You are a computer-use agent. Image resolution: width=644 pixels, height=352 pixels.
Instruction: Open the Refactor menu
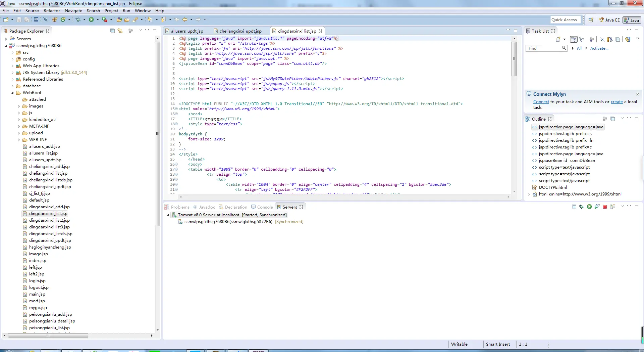pyautogui.click(x=52, y=10)
